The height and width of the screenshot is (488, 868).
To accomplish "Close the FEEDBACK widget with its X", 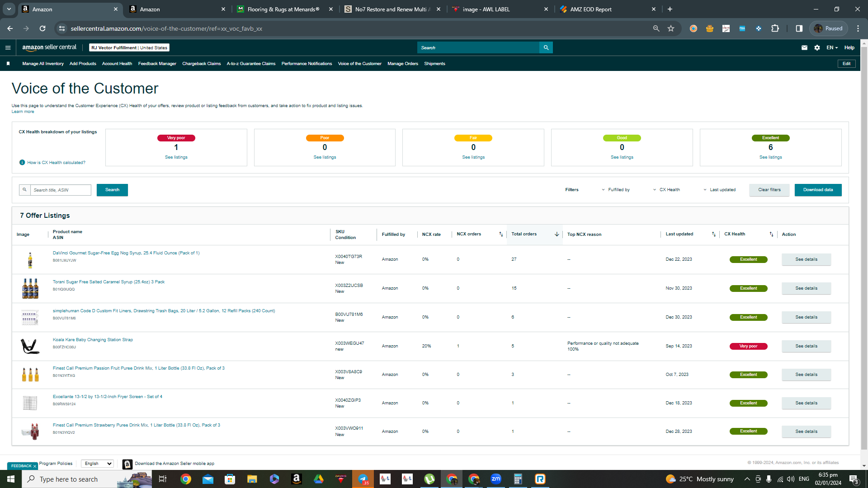I will click(x=35, y=466).
